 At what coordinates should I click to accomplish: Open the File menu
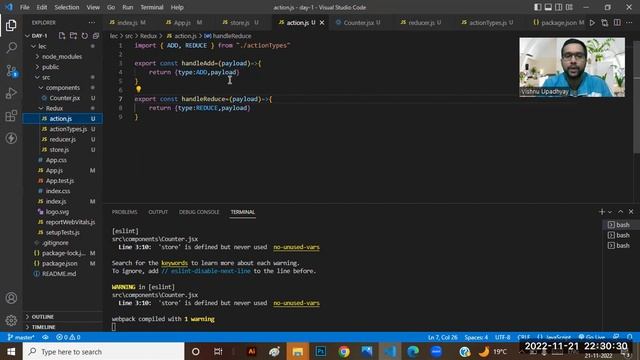pos(24,7)
